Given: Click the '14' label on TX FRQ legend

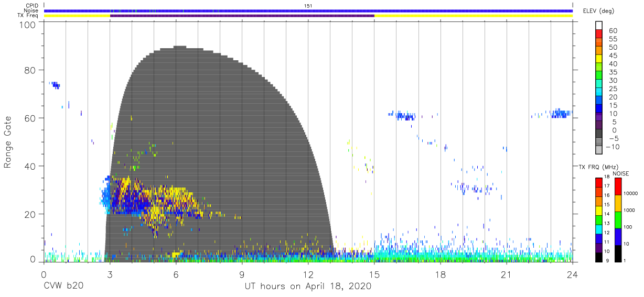Looking at the screenshot, I should tap(607, 214).
